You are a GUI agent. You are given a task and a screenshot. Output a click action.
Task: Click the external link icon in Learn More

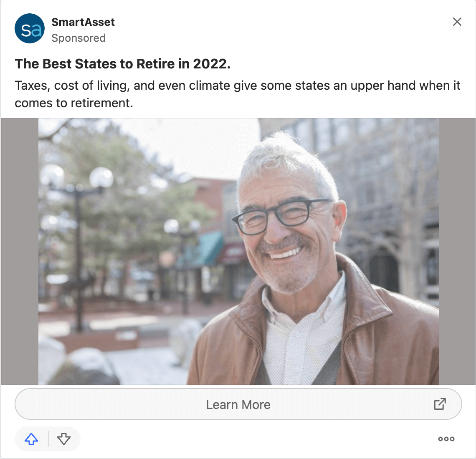point(440,404)
